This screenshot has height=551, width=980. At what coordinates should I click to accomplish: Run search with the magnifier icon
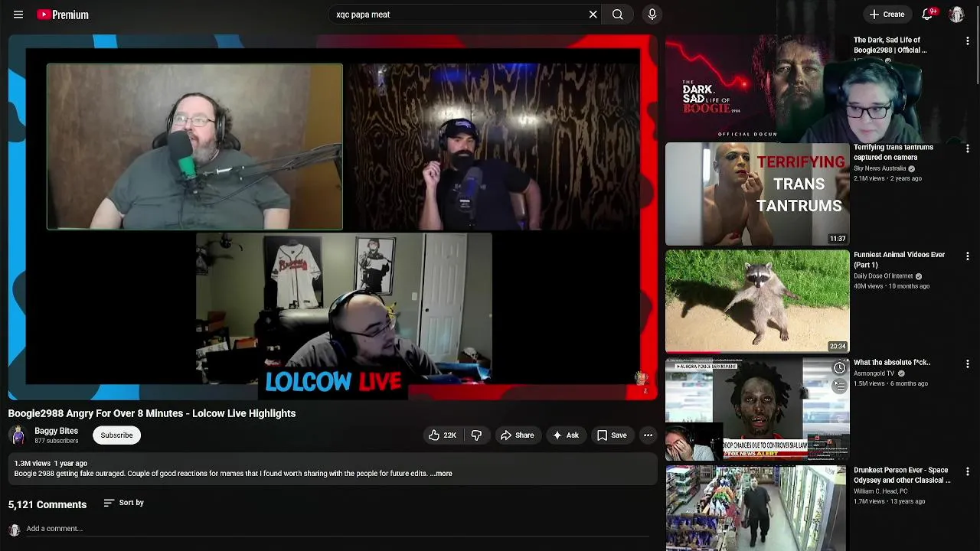coord(618,15)
